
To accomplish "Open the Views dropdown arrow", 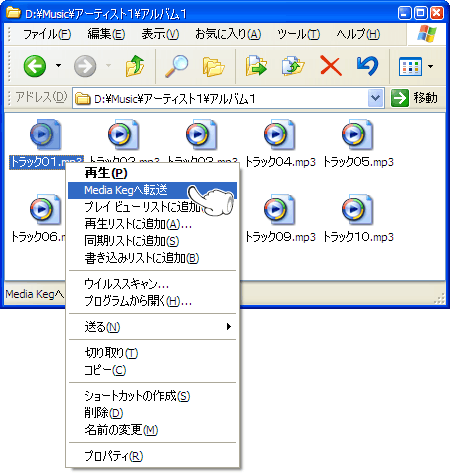I will pyautogui.click(x=431, y=66).
